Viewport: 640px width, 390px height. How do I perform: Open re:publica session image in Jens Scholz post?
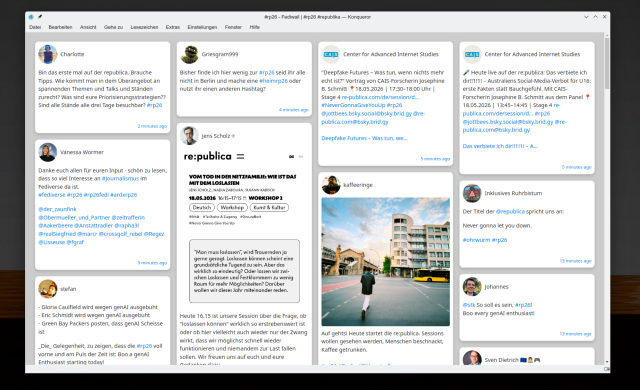[x=244, y=228]
